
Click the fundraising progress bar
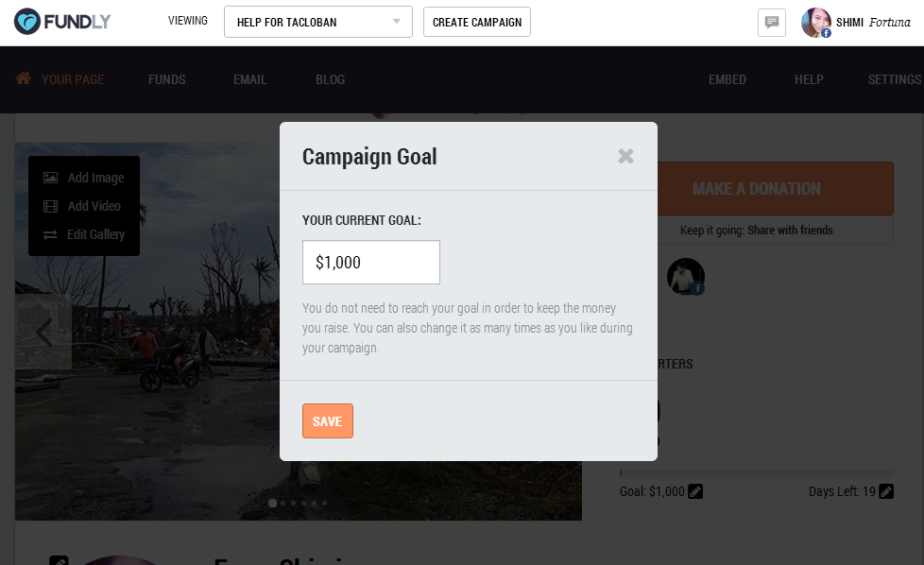757,473
